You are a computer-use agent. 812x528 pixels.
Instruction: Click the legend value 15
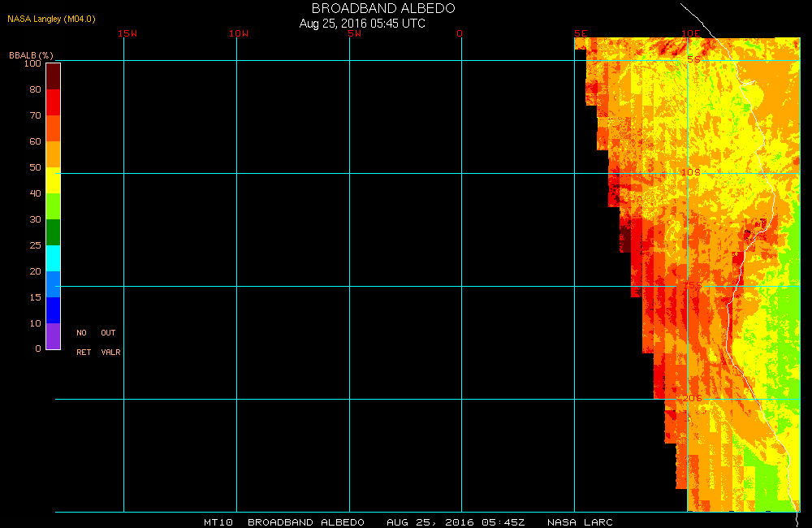35,297
